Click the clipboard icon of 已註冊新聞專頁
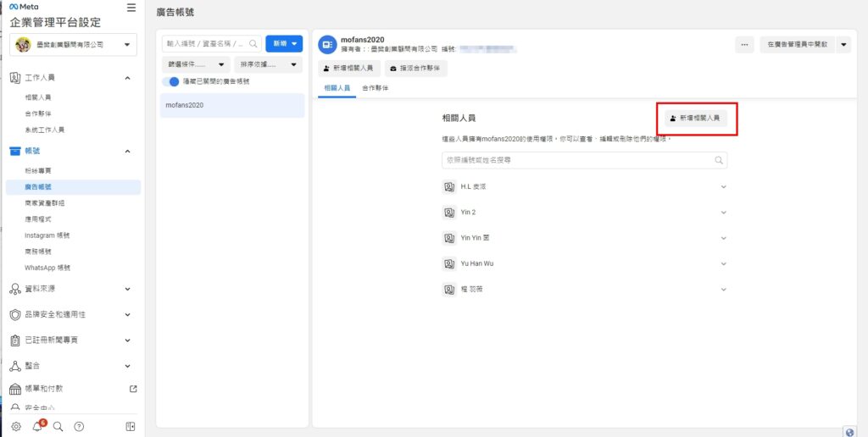This screenshot has width=868, height=437. tap(15, 340)
